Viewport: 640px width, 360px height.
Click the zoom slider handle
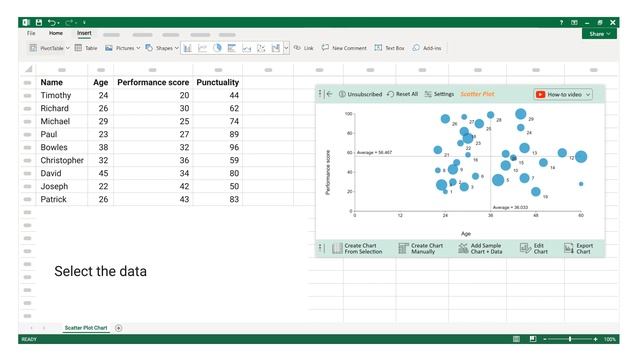[x=570, y=339]
